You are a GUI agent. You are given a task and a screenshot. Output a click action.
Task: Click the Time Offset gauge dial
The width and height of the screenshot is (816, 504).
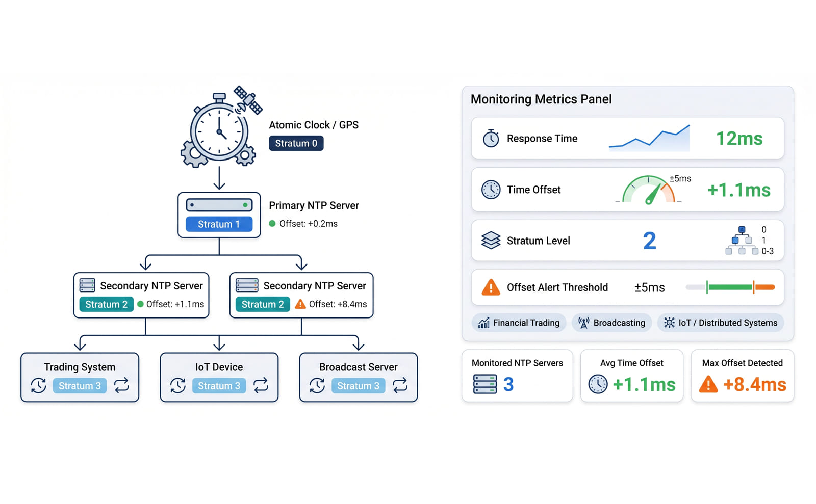(648, 190)
